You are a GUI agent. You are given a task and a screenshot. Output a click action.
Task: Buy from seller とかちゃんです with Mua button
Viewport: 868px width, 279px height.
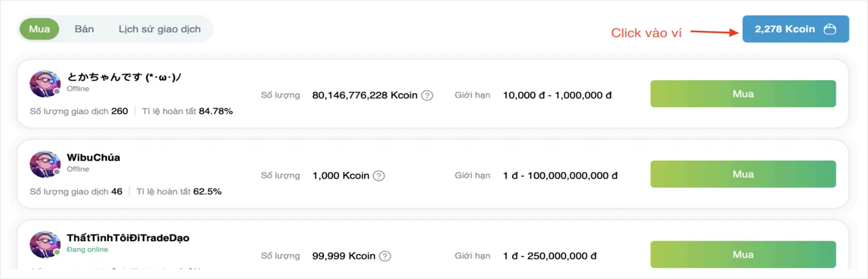[743, 94]
